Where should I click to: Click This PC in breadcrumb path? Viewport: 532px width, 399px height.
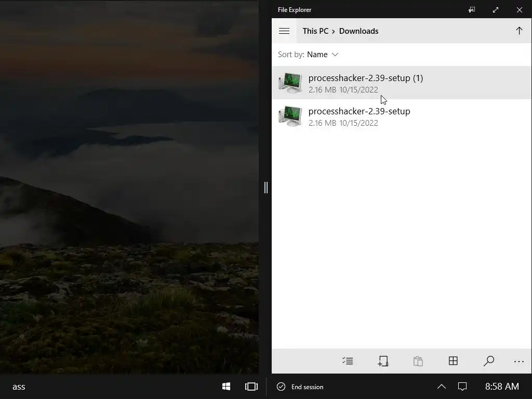point(315,31)
